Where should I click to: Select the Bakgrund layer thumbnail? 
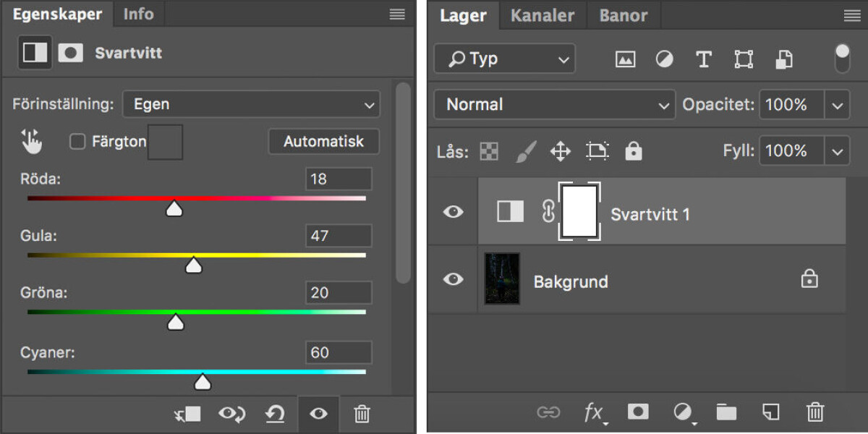(x=502, y=278)
